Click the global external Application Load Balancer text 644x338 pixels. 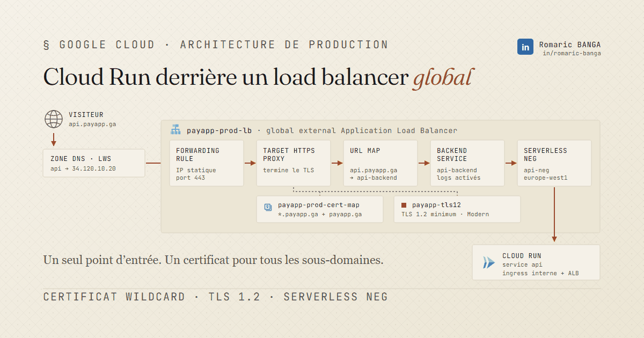click(362, 130)
